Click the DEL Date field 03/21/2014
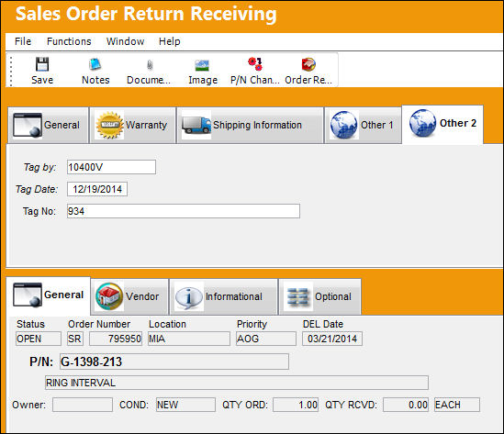This screenshot has height=434, width=504. click(x=332, y=339)
